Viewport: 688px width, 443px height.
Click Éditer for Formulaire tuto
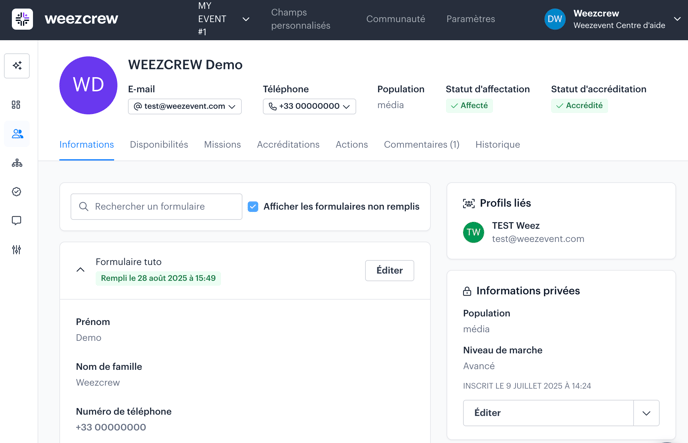[x=390, y=270]
